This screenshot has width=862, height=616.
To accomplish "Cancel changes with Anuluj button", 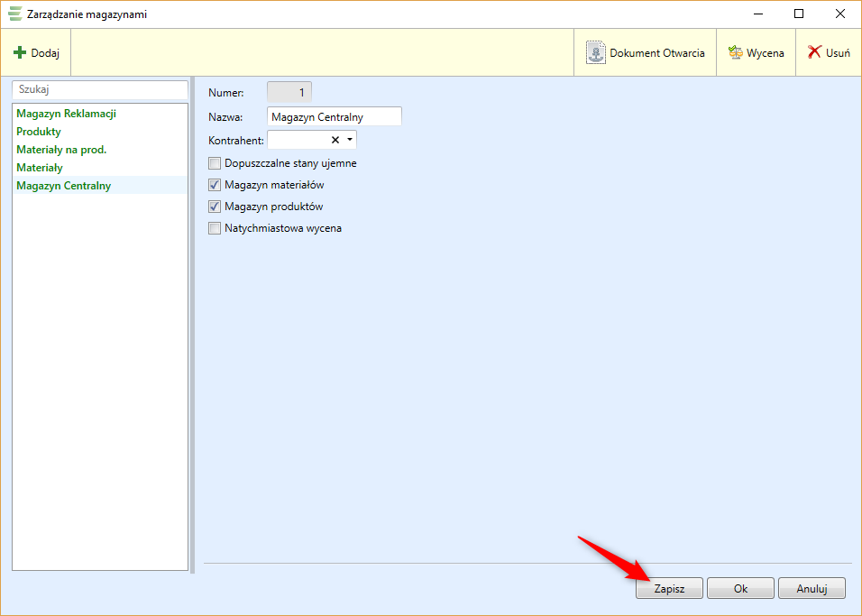I will (812, 588).
